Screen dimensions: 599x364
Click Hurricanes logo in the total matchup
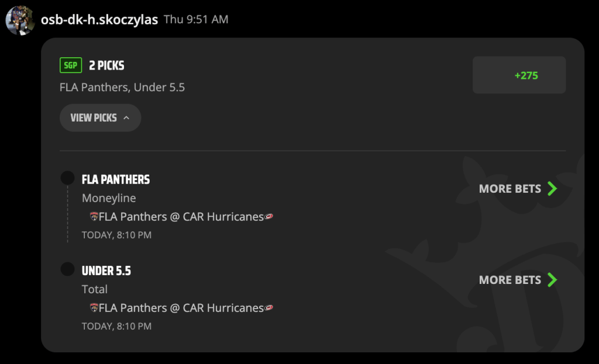pyautogui.click(x=269, y=307)
